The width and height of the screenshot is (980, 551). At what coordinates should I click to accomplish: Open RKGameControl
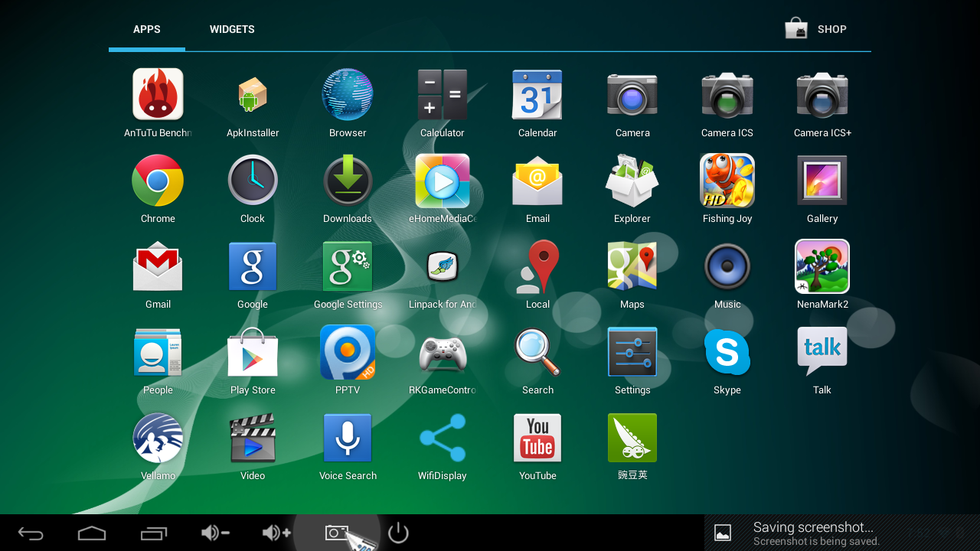[x=443, y=354]
